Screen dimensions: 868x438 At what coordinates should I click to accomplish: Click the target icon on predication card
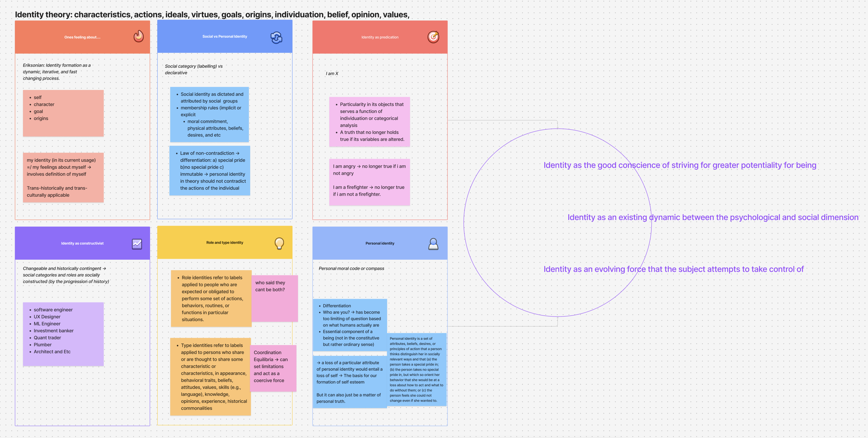(433, 37)
